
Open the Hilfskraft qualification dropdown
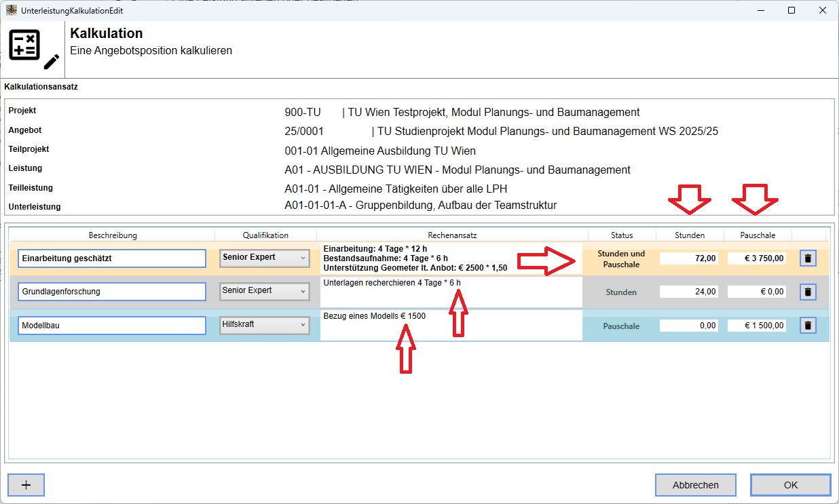coord(264,326)
